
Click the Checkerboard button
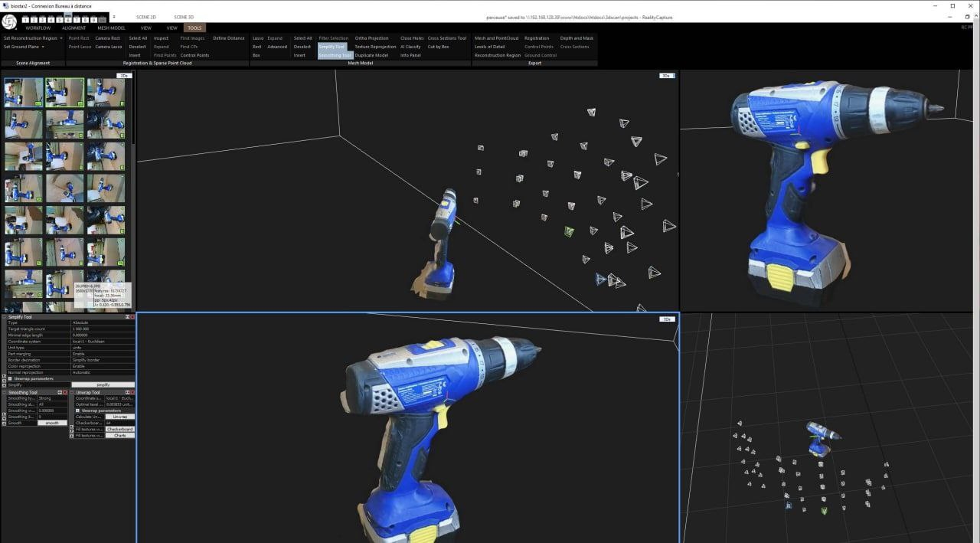(x=119, y=429)
